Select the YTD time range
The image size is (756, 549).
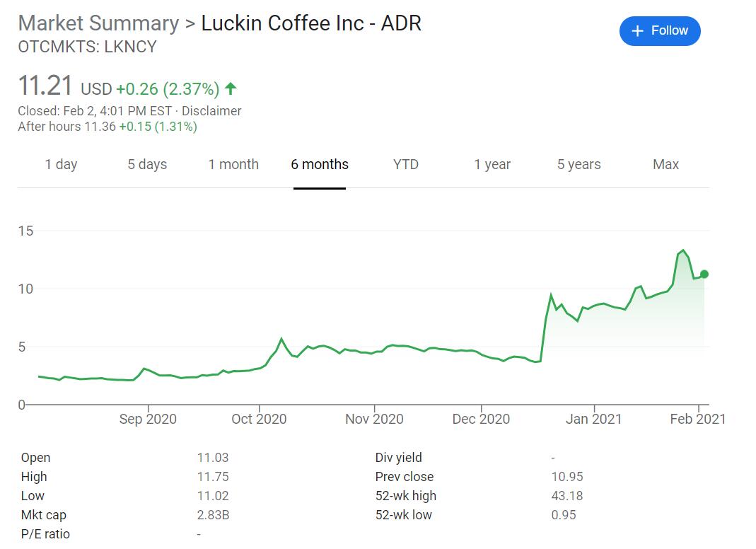point(405,164)
